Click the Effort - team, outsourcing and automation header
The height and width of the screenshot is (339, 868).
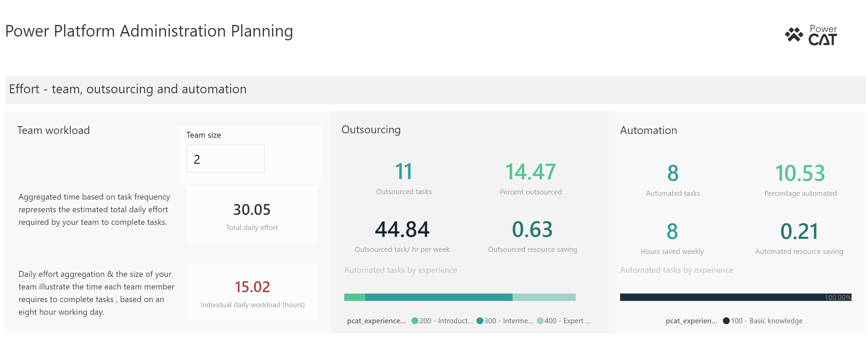coord(126,89)
